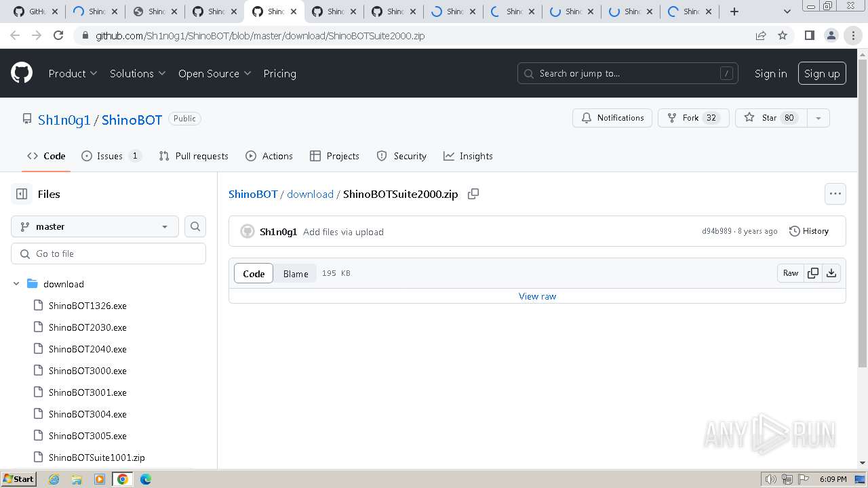This screenshot has height=488, width=868.
Task: View the Security tab
Action: pos(401,156)
